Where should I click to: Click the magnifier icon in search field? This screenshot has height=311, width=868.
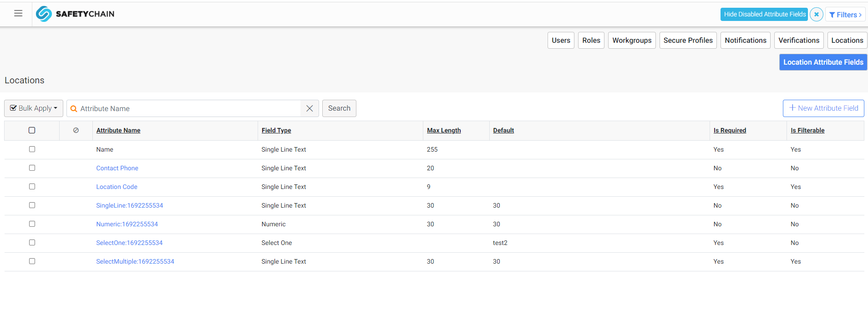74,109
